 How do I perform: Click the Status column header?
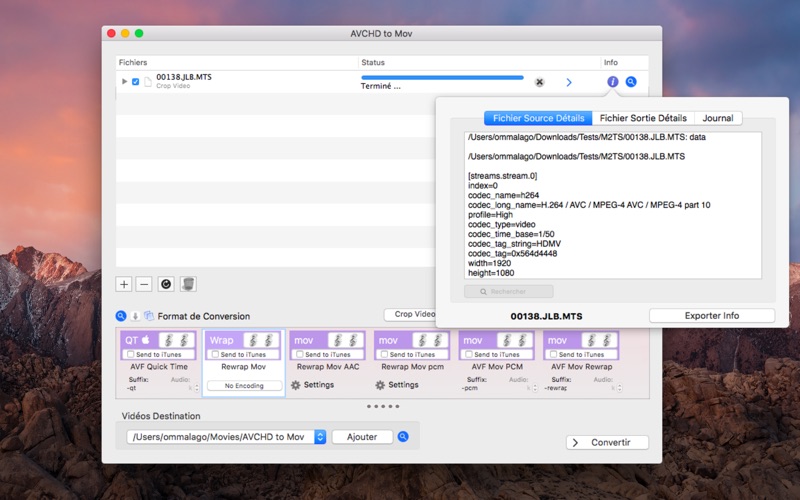coord(479,62)
